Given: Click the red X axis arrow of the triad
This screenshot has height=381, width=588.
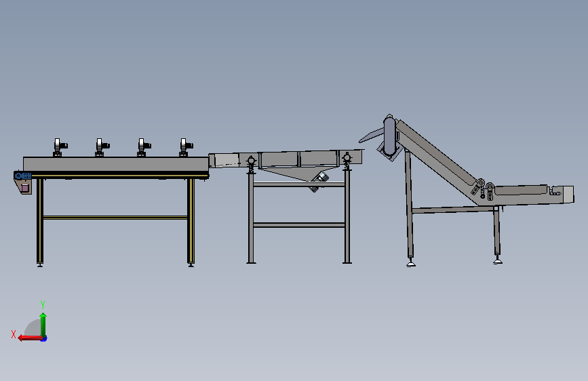Looking at the screenshot, I should (30, 338).
